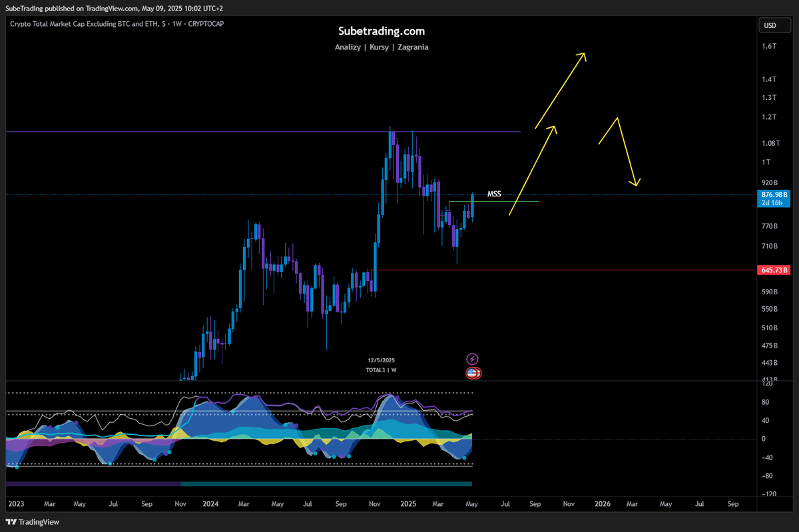Viewport: 799px width, 532px height.
Task: Open the TradingView logo link
Action: (x=33, y=521)
